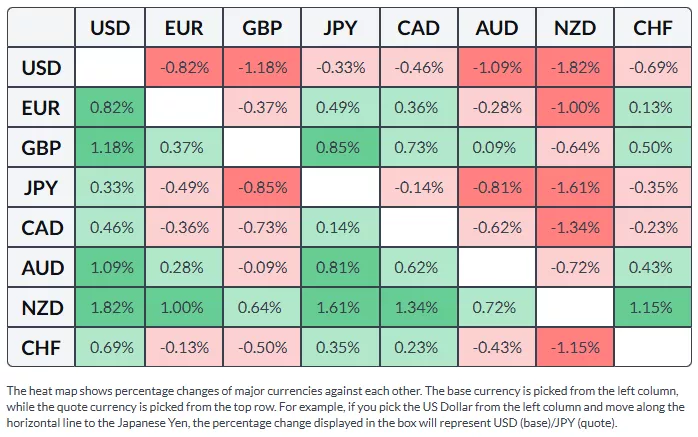Select the NZD row header
Screen dimensions: 698x437
click(41, 308)
